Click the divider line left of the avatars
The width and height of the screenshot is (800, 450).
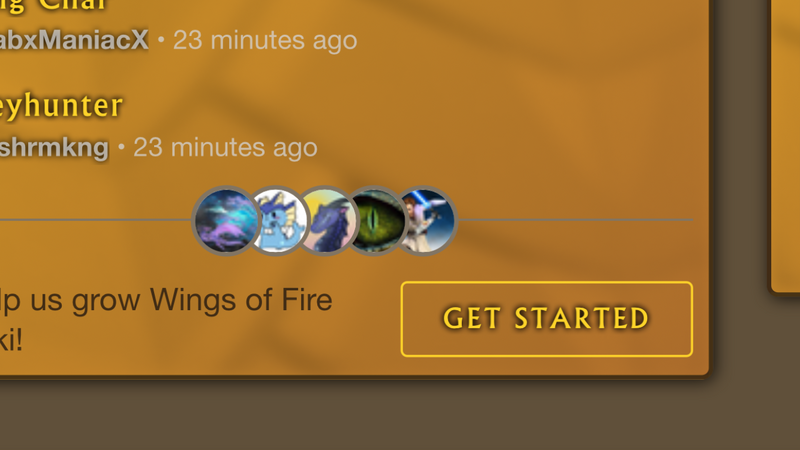[x=95, y=220]
